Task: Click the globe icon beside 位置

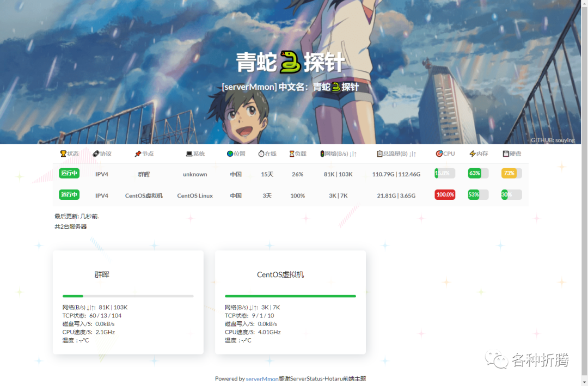Action: pos(230,154)
